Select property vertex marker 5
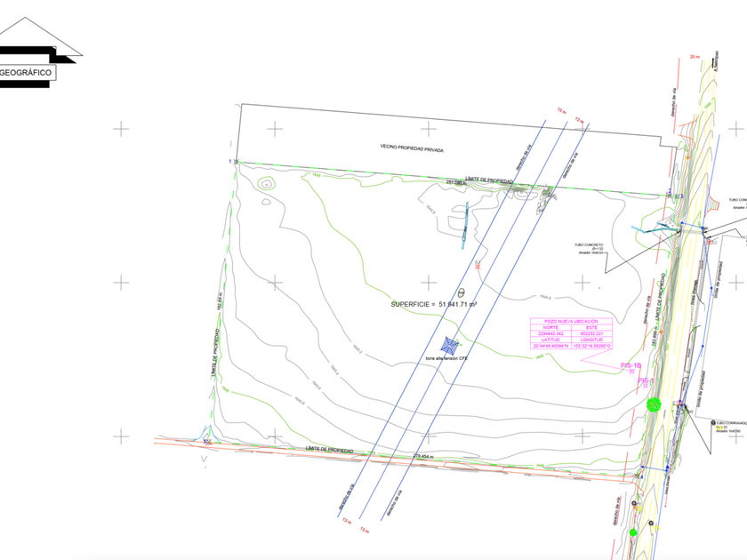The width and height of the screenshot is (747, 560). [206, 442]
